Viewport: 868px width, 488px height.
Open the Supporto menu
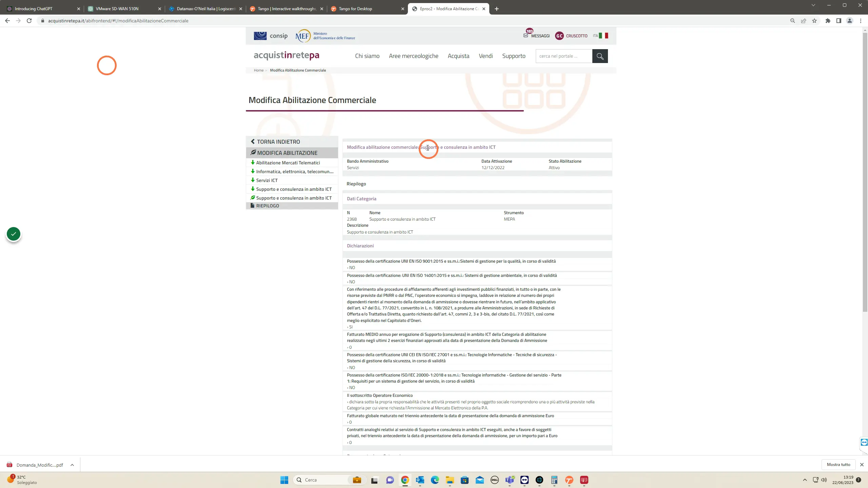[x=514, y=56]
